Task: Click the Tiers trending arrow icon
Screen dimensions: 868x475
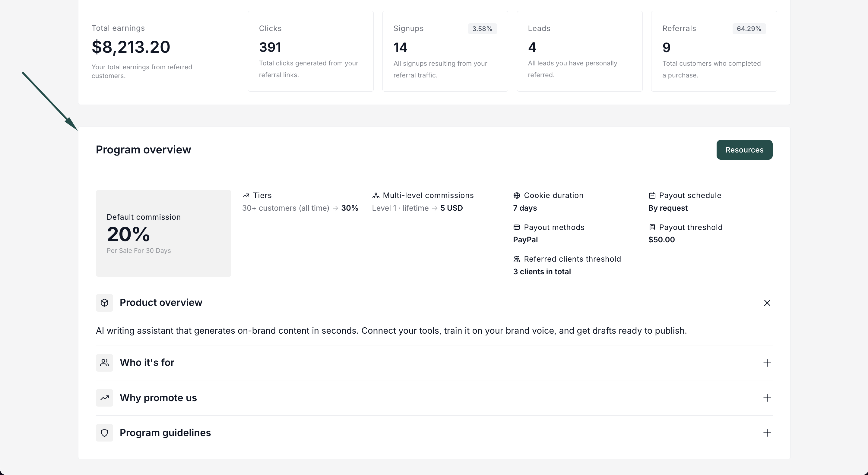Action: pos(246,196)
